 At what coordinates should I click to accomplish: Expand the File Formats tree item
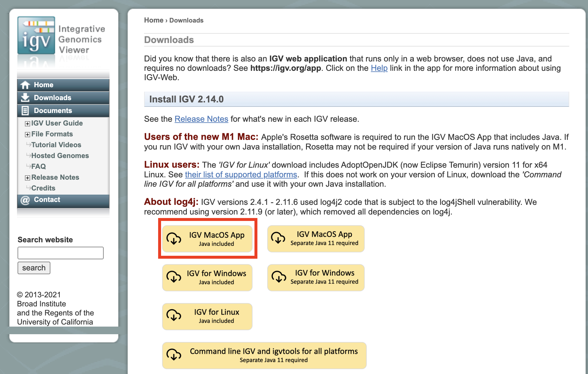(27, 135)
